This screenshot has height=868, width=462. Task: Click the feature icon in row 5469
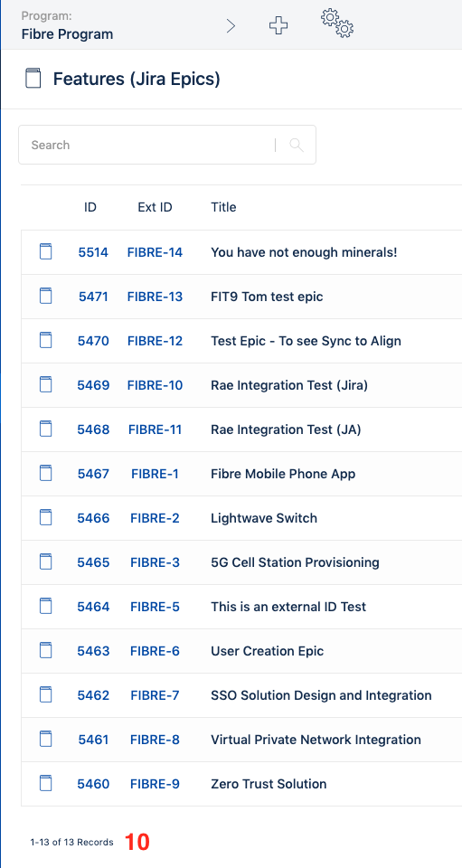tap(46, 385)
